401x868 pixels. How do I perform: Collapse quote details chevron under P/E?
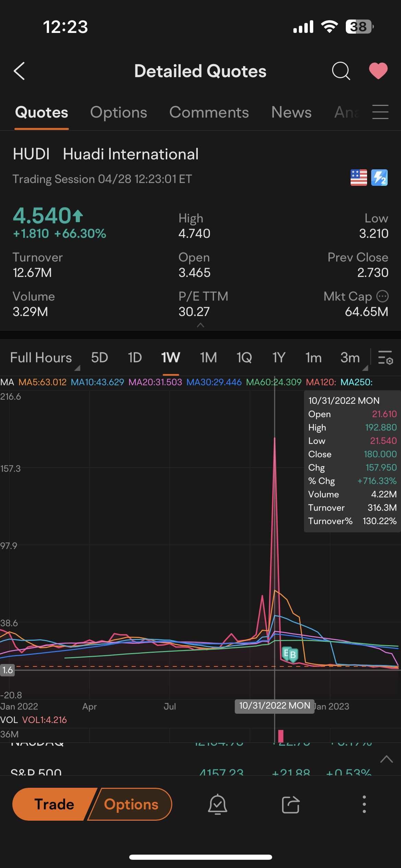point(200,325)
